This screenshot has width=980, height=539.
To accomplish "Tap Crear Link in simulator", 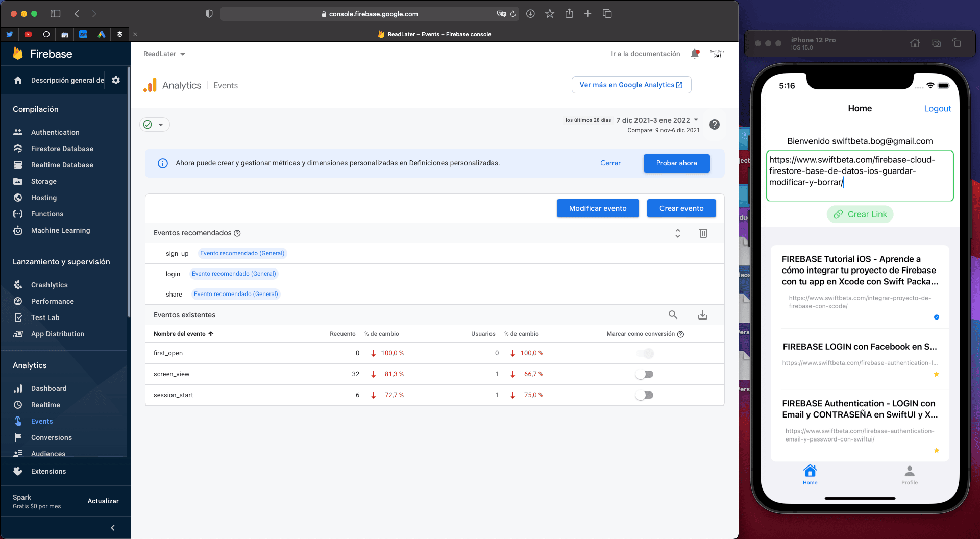I will (860, 214).
